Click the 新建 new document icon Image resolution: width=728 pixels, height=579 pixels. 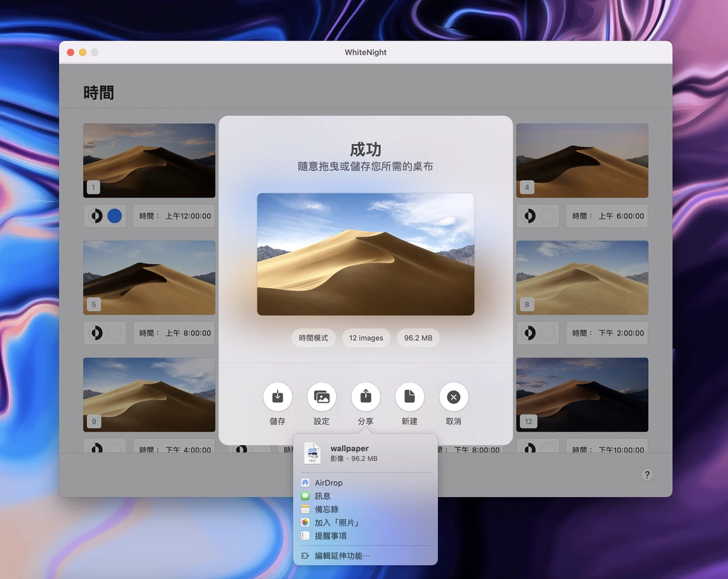[x=410, y=396]
